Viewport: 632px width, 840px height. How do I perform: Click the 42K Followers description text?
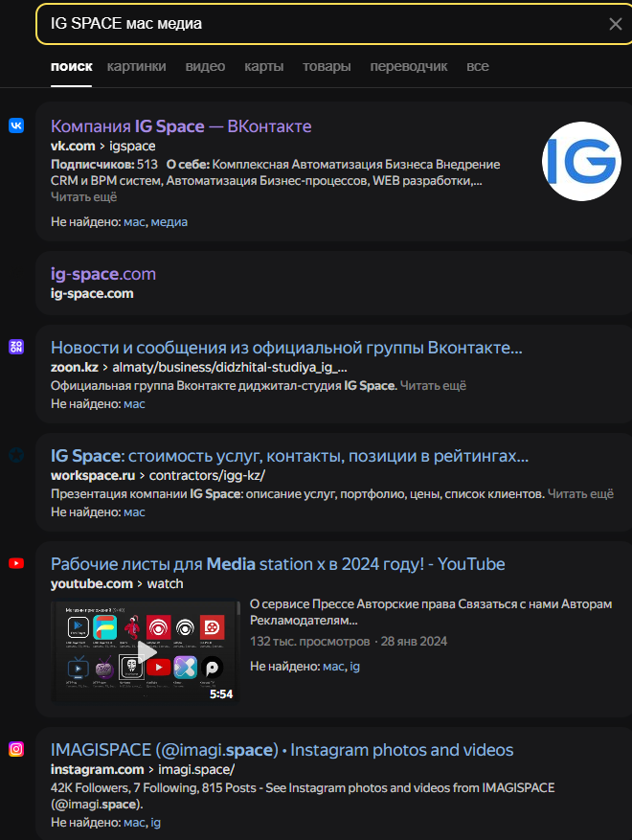pos(303,796)
